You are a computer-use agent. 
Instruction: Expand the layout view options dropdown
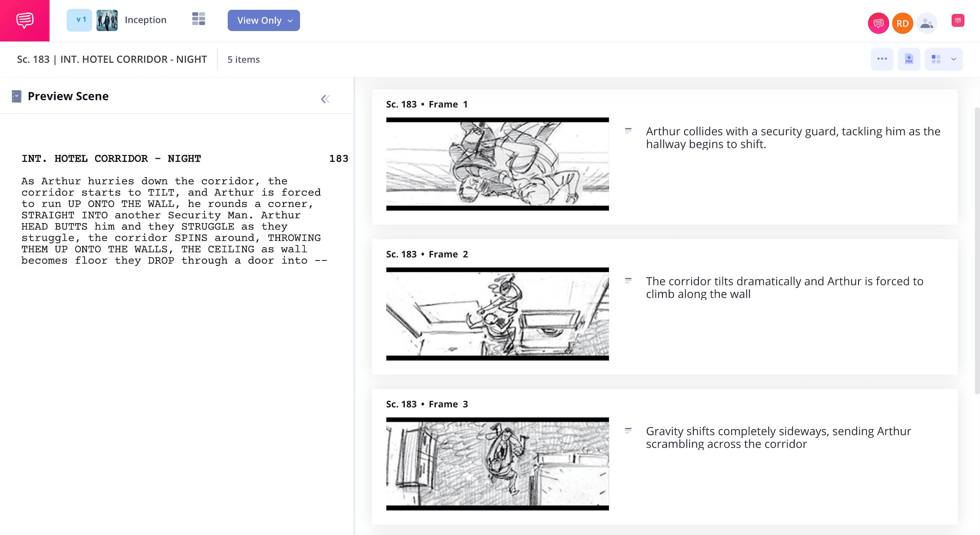953,59
